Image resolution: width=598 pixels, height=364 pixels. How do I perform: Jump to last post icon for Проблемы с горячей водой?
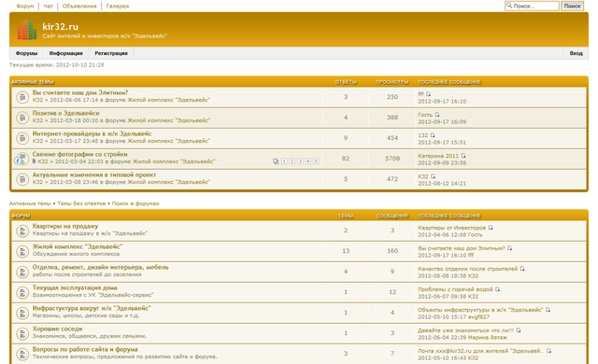[497, 289]
